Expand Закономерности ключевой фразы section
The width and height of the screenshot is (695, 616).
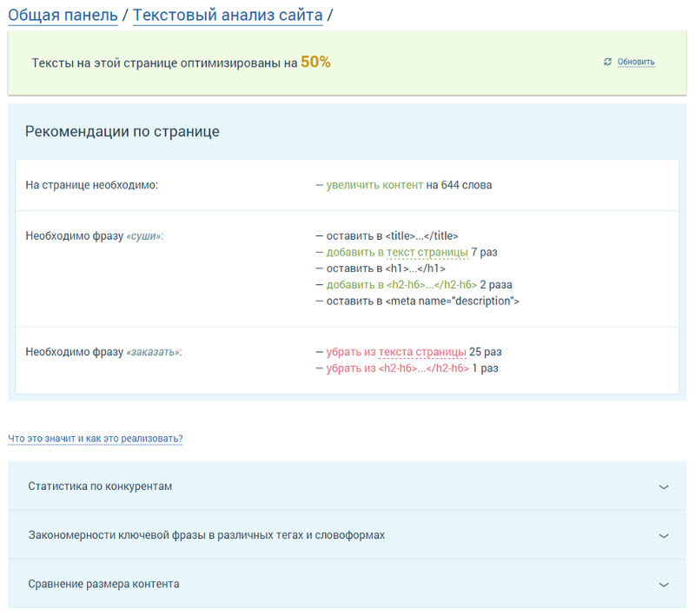tap(347, 535)
